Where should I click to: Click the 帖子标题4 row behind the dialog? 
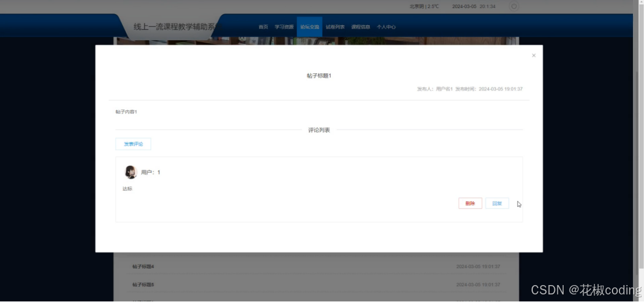click(316, 266)
